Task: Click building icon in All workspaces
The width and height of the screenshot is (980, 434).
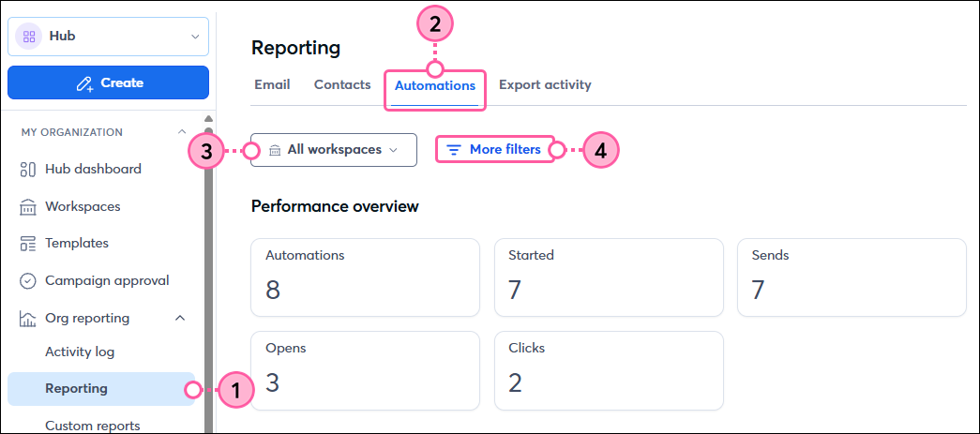Action: pos(275,151)
